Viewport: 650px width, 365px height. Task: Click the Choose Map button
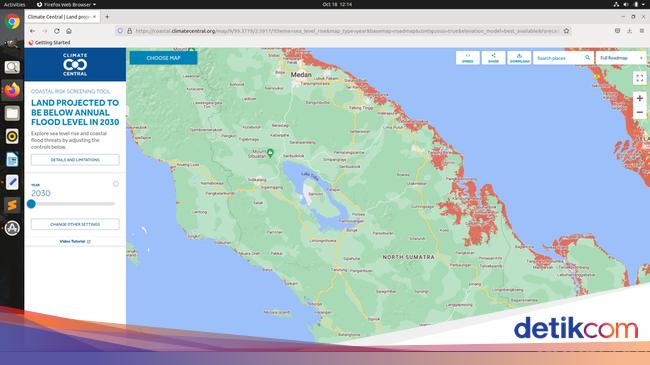163,58
